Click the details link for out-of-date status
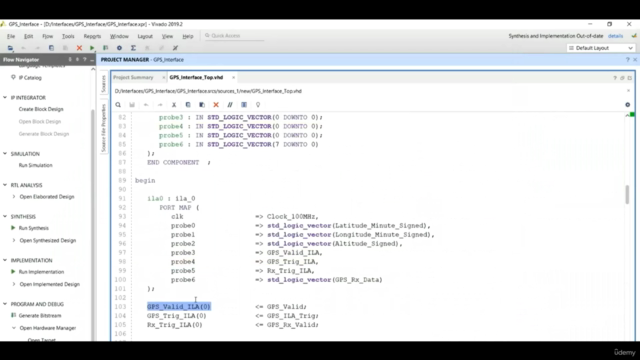Image resolution: width=640 pixels, height=360 pixels. click(x=615, y=36)
